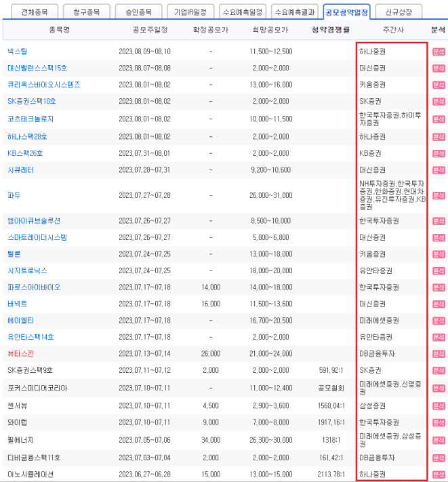Click the 틸론 stock name

coord(14,254)
